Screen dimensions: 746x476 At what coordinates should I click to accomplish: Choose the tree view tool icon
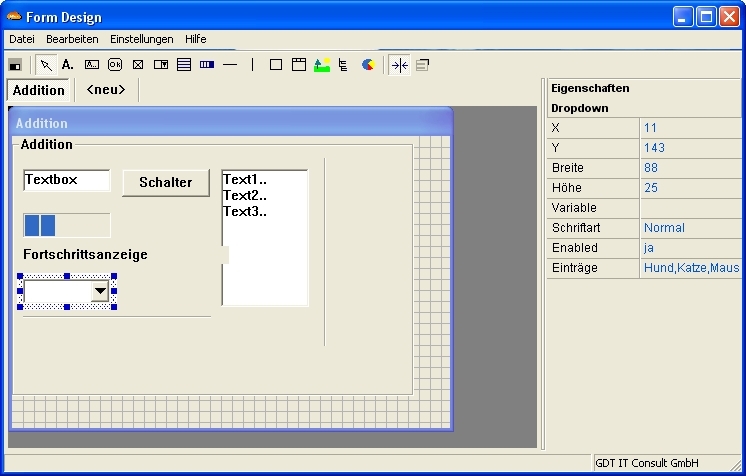tap(344, 65)
